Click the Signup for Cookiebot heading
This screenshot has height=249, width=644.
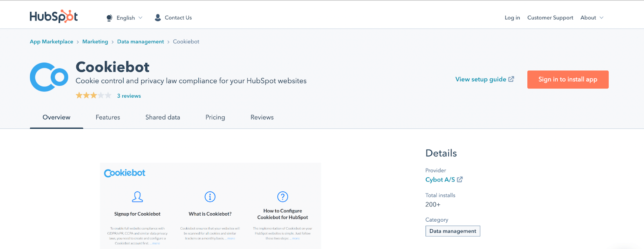click(x=137, y=214)
